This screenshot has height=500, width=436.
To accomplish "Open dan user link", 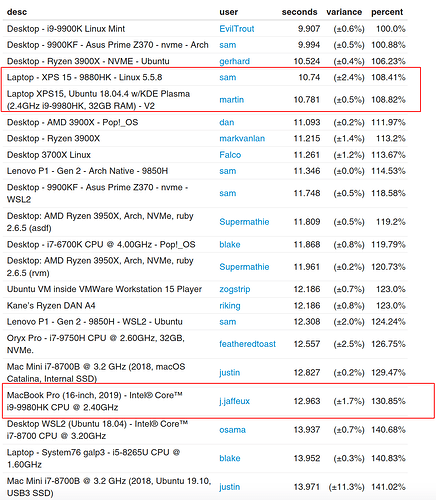I will click(227, 122).
